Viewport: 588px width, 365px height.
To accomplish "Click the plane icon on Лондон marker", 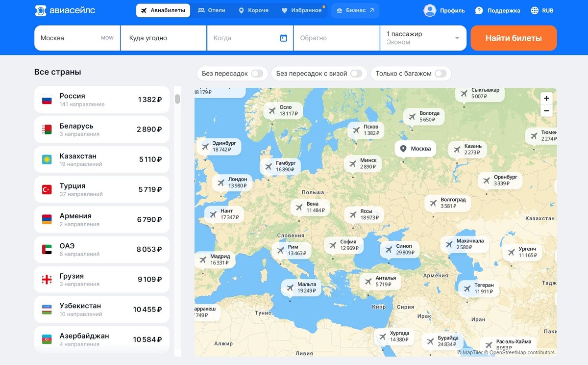I will (x=220, y=182).
